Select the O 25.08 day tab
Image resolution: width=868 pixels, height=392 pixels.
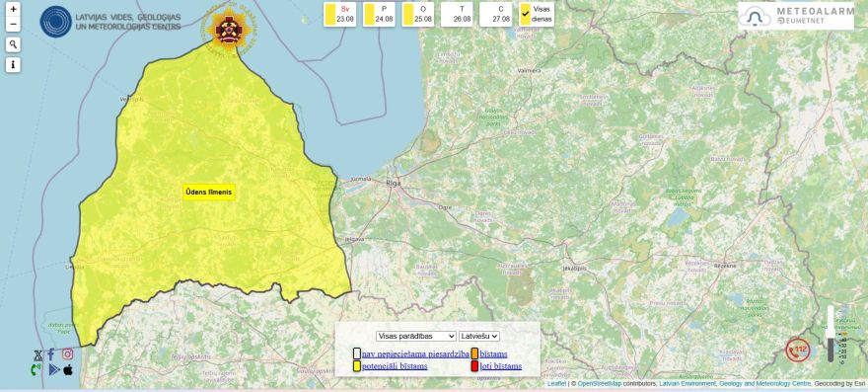[418, 14]
